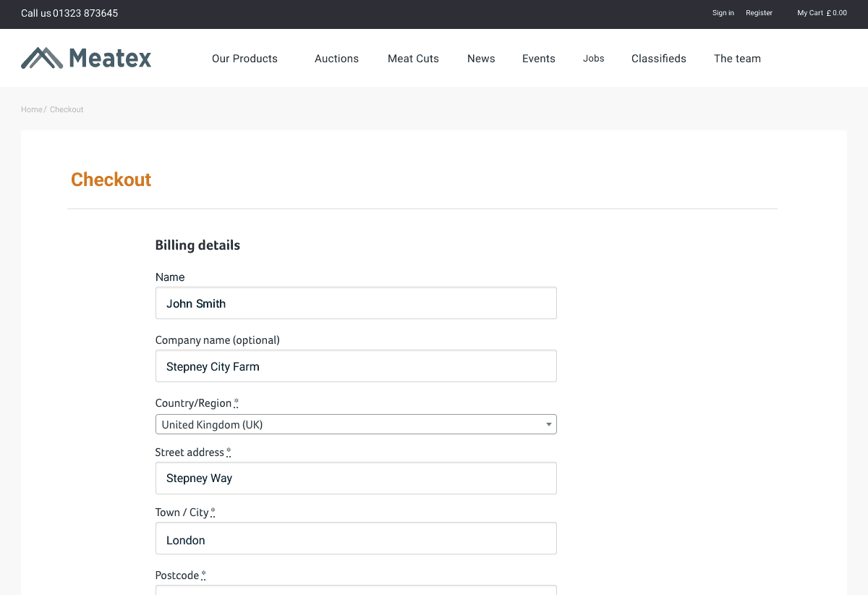
Task: Open Our Products menu
Action: [244, 59]
